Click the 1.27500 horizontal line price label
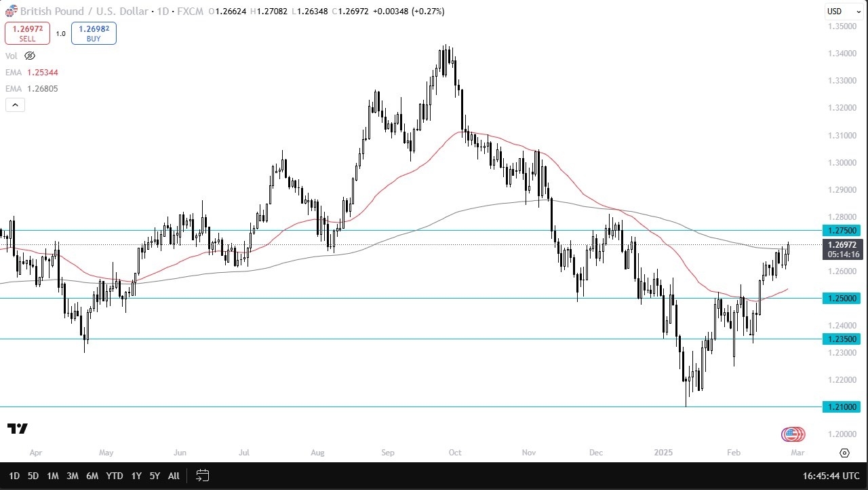Screen dimensions: 868x490 840,230
